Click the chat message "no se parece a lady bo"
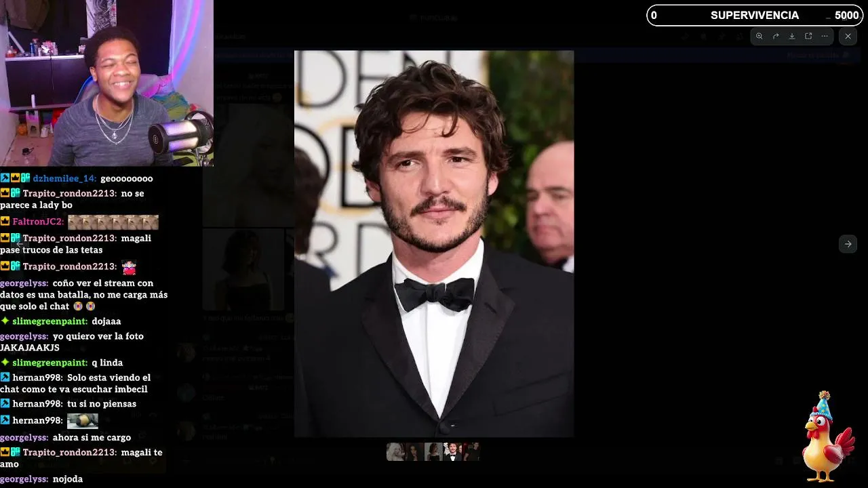The height and width of the screenshot is (488, 868). click(72, 199)
